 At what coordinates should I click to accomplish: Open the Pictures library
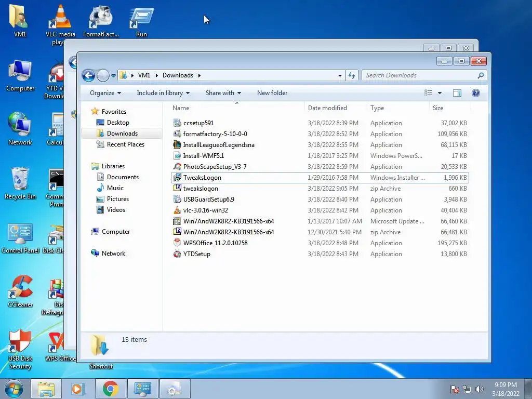click(112, 199)
